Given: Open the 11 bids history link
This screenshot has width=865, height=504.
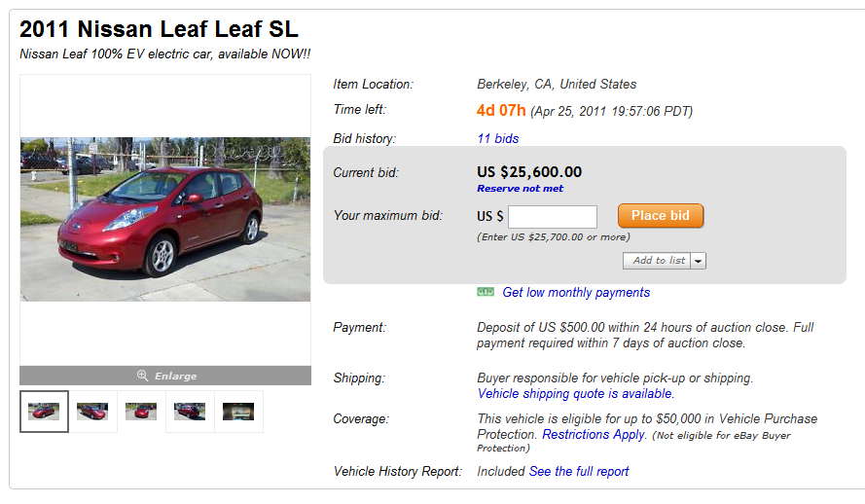Looking at the screenshot, I should [x=497, y=138].
